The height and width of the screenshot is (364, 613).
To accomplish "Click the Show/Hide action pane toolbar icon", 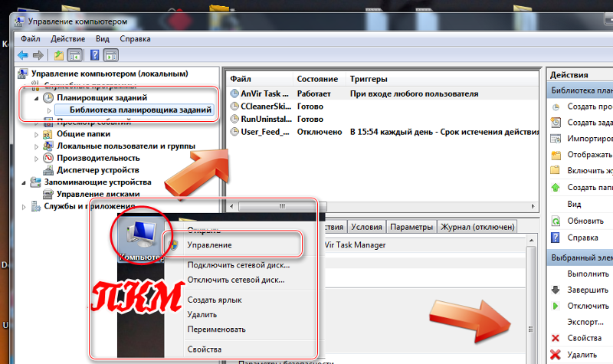I will coord(111,55).
